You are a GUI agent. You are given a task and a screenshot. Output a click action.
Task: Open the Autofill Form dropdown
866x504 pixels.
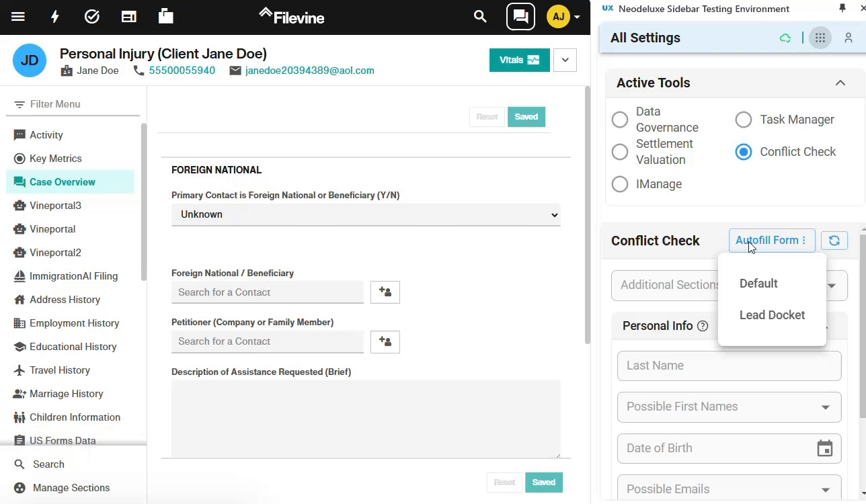[x=772, y=241]
